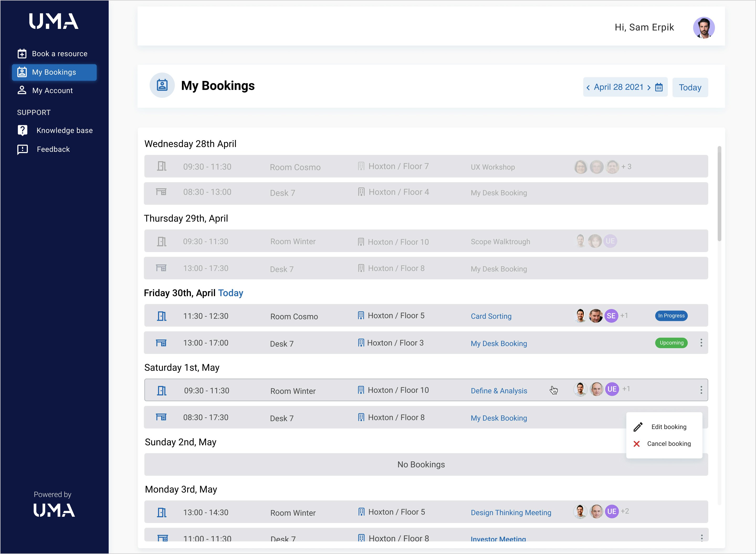Select Cancel booking from the popup menu
Screen dimensions: 756x554
pos(669,444)
